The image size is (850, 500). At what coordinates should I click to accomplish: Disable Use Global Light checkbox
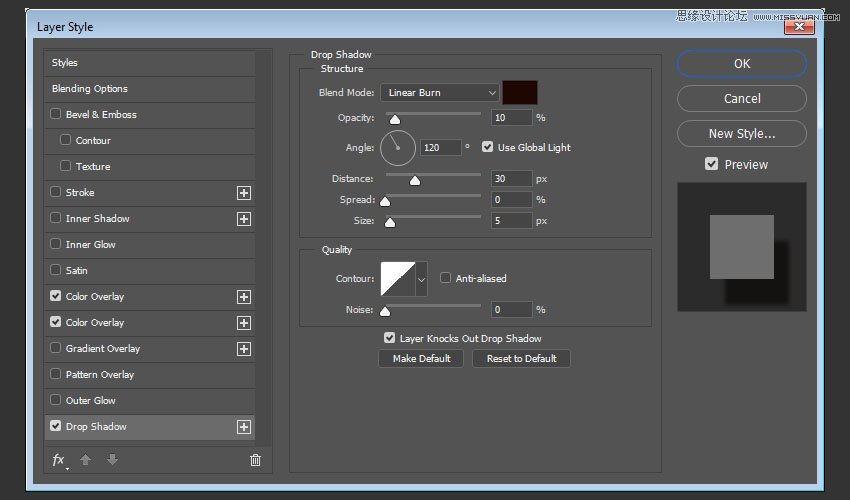tap(487, 147)
